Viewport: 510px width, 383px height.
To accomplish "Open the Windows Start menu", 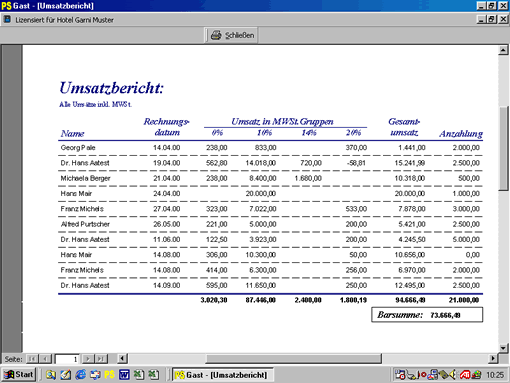I will click(x=19, y=375).
